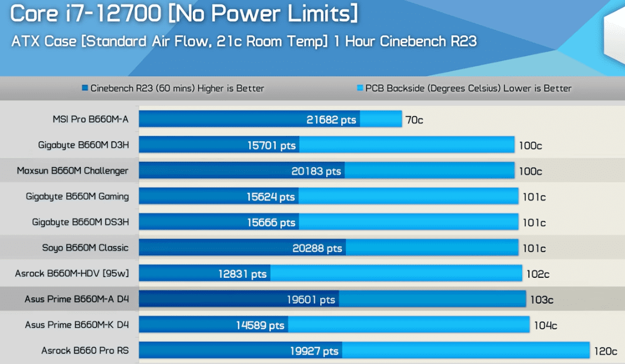Click the '120c' temperature value

coord(606,351)
